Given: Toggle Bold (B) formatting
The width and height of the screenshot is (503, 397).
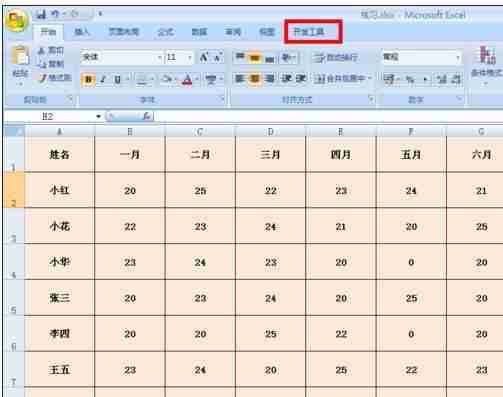Looking at the screenshot, I should pyautogui.click(x=88, y=79).
